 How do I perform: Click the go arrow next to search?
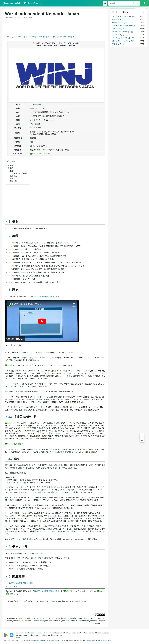138,3
